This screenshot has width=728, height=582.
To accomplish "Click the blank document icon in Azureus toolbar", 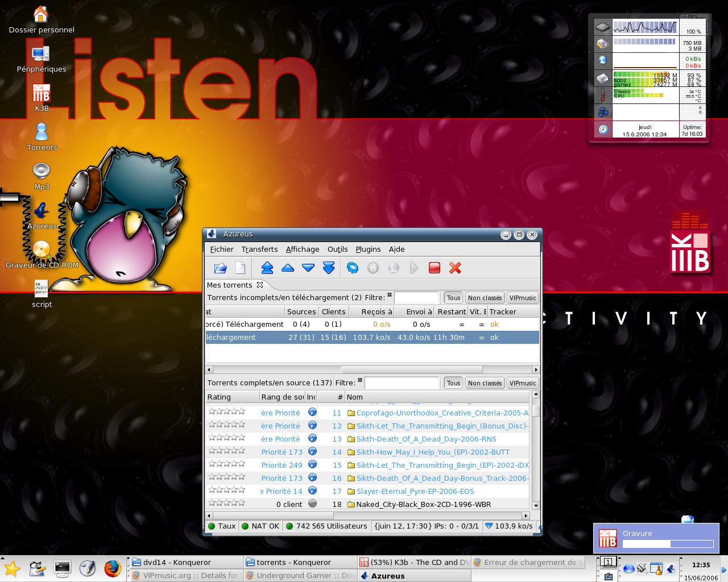I will coord(241,268).
